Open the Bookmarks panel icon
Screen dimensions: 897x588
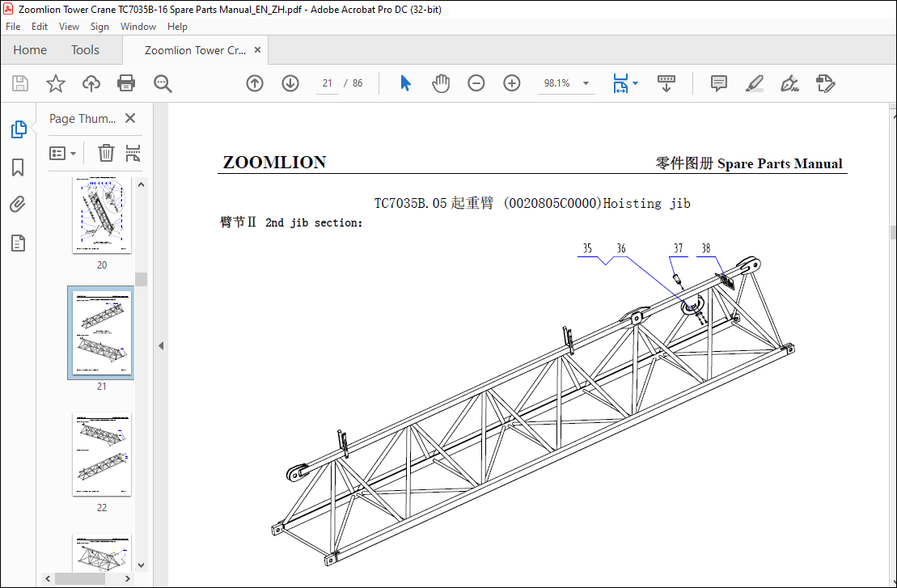18,167
